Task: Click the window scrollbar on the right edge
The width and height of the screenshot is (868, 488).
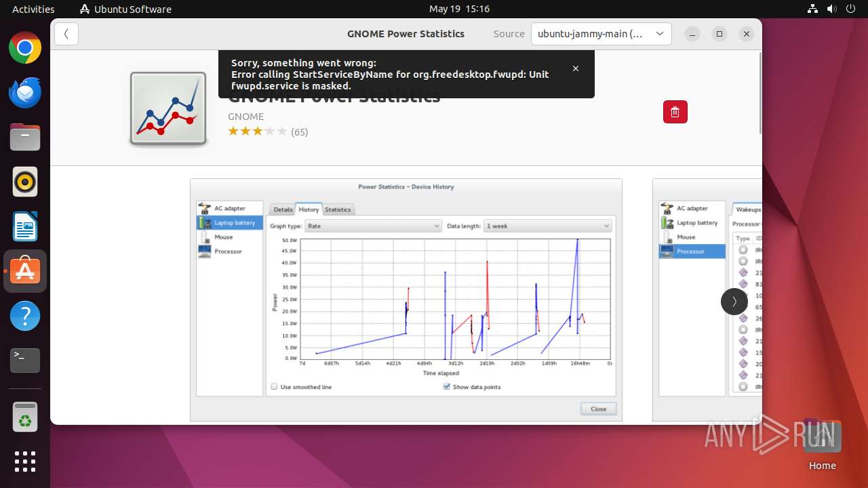Action: (760, 92)
